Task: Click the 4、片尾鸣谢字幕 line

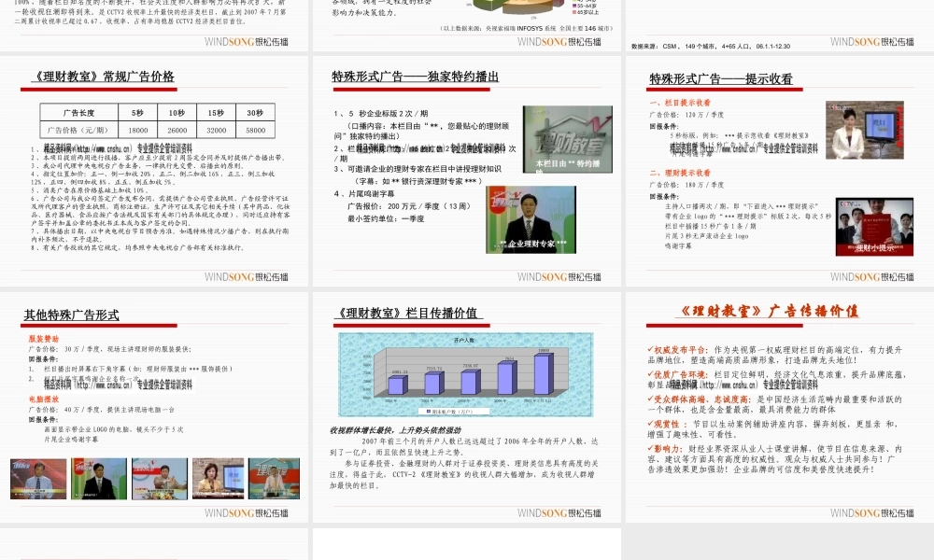Action: (x=364, y=194)
